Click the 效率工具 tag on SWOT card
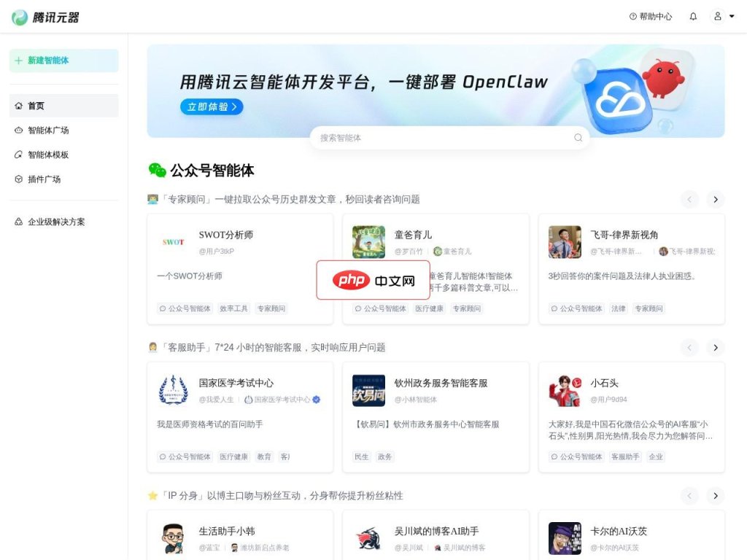 click(233, 308)
